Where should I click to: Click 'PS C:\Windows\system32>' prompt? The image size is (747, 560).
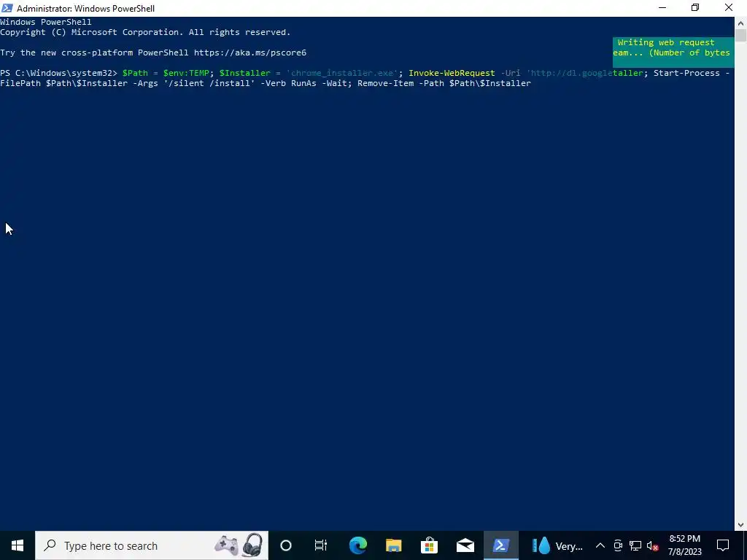(58, 73)
